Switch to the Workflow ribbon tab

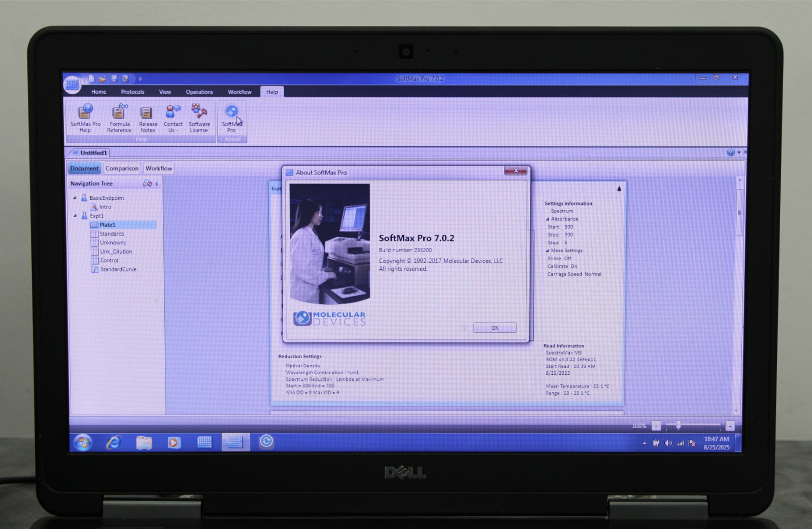pos(240,92)
